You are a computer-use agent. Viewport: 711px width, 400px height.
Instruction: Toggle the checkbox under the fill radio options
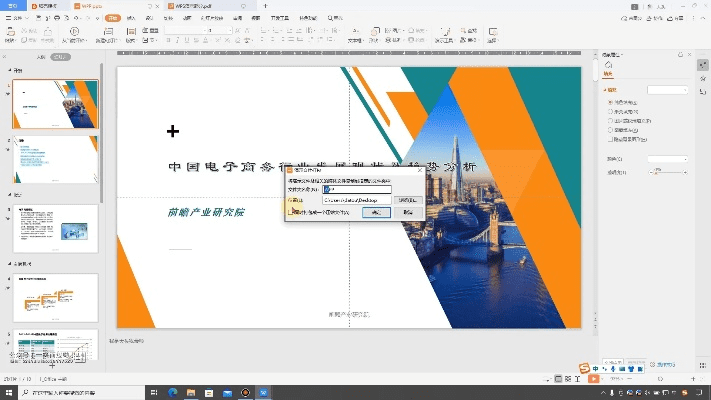[611, 139]
